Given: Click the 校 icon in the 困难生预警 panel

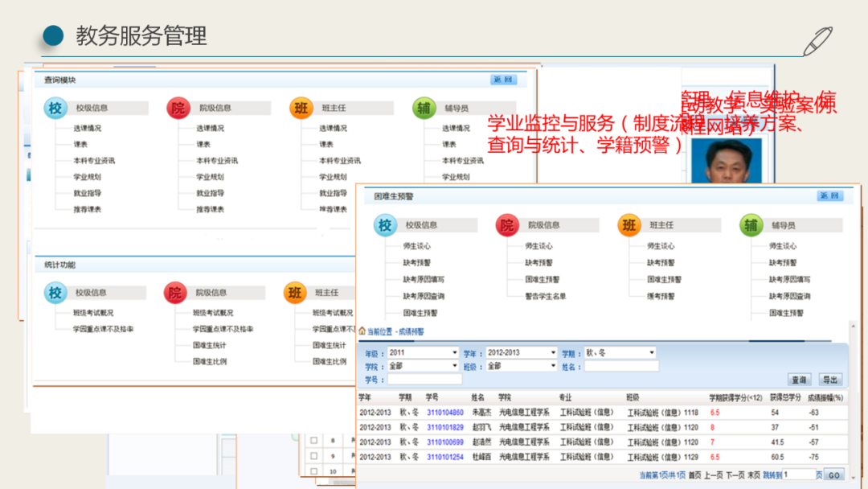Looking at the screenshot, I should [x=385, y=225].
